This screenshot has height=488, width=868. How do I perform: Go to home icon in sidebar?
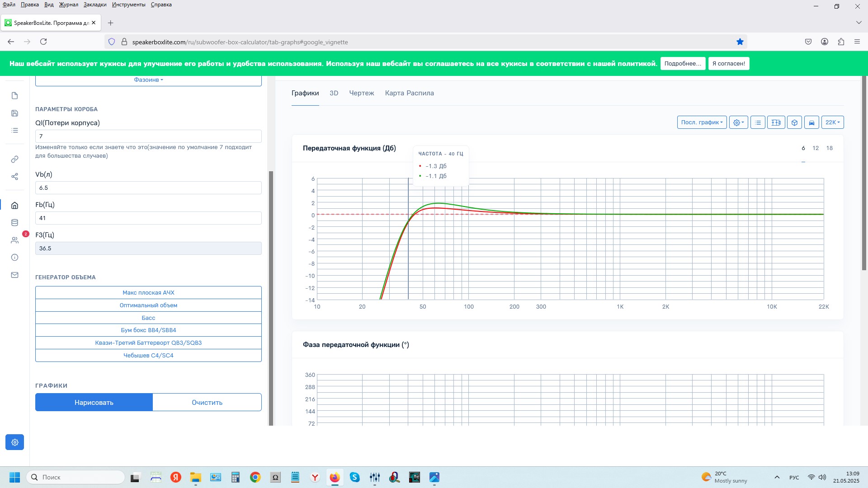click(14, 205)
